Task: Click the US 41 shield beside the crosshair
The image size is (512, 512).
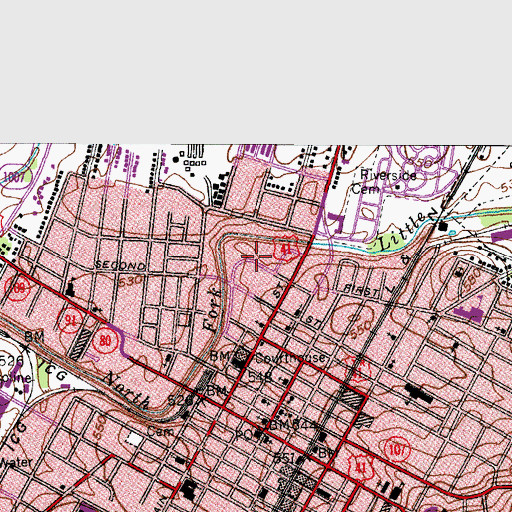Action: (286, 249)
